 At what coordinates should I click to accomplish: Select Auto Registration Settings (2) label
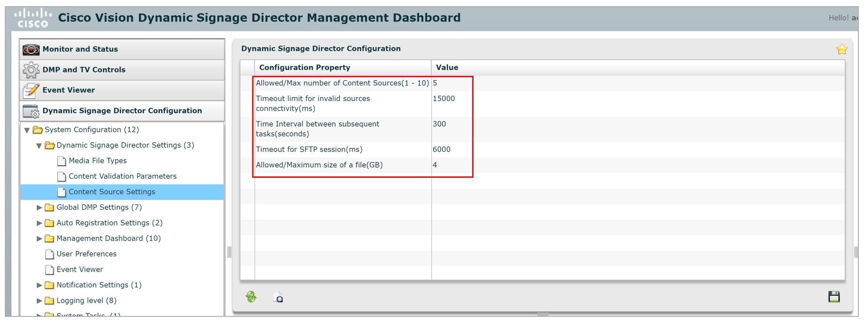point(109,223)
